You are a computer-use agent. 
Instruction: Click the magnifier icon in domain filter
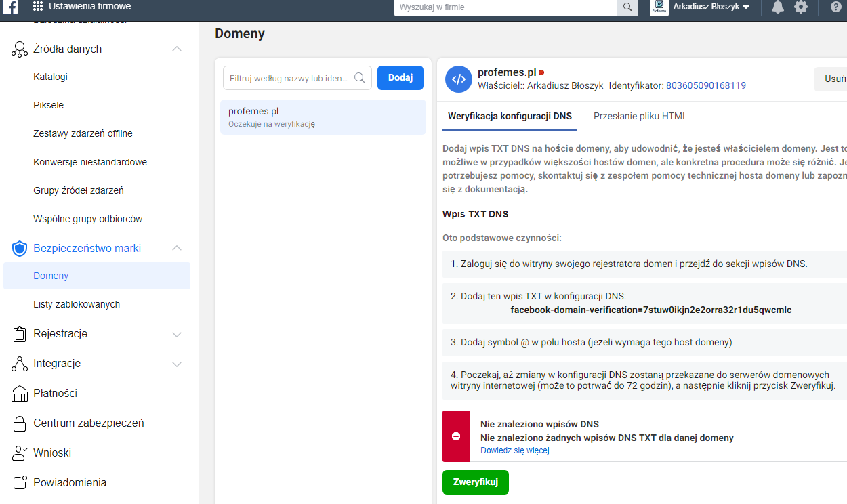360,78
